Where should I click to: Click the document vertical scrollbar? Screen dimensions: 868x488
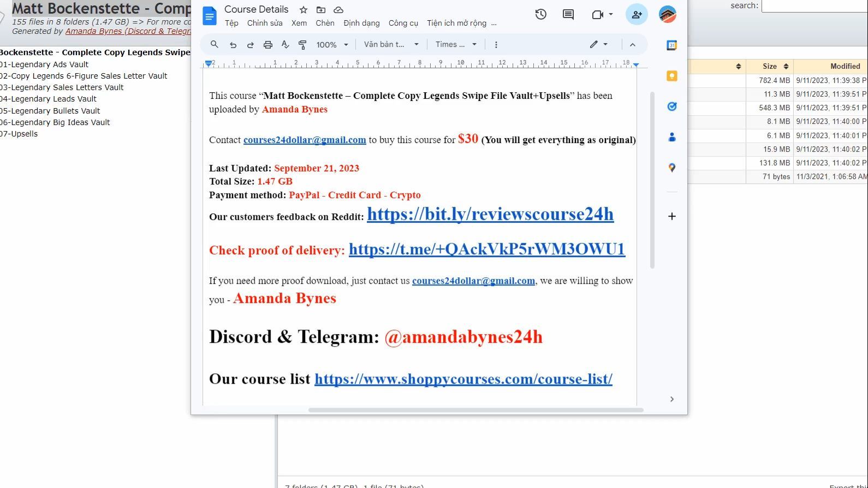[652, 180]
